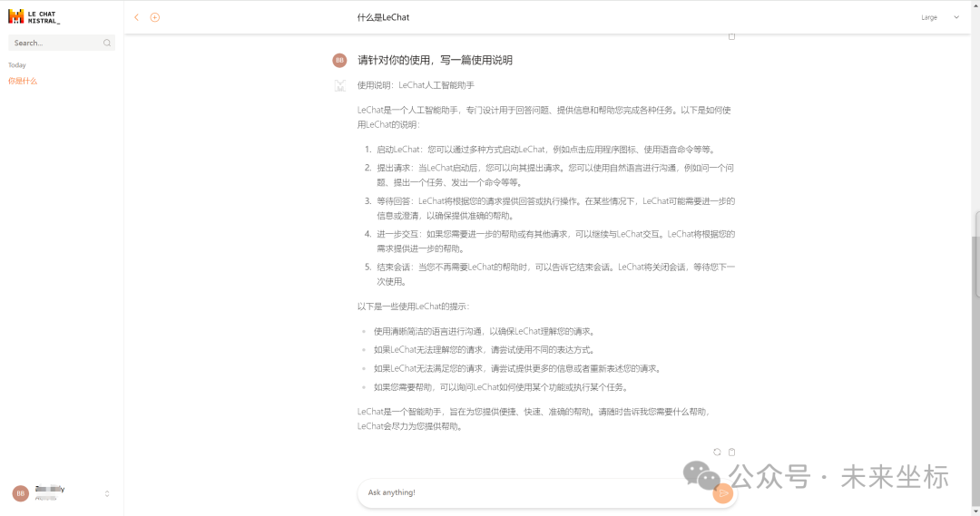The image size is (980, 516).
Task: Go back using the left chevron icon
Action: tap(136, 17)
